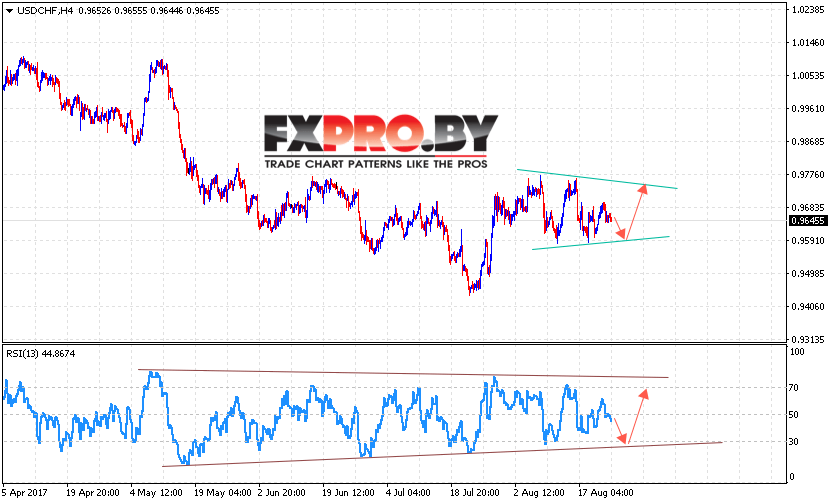The height and width of the screenshot is (504, 829).
Task: Select the RSI(13) 44.8674 indicator label
Action: pyautogui.click(x=41, y=354)
